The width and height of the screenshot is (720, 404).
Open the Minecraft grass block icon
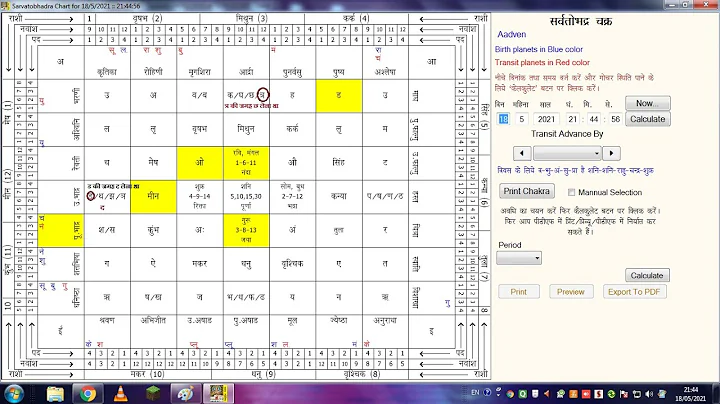(153, 394)
